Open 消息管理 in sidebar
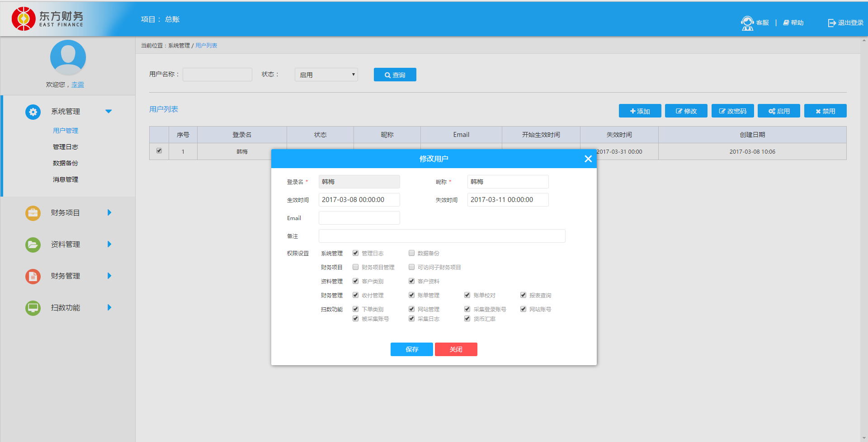Viewport: 868px width, 442px height. coord(66,179)
